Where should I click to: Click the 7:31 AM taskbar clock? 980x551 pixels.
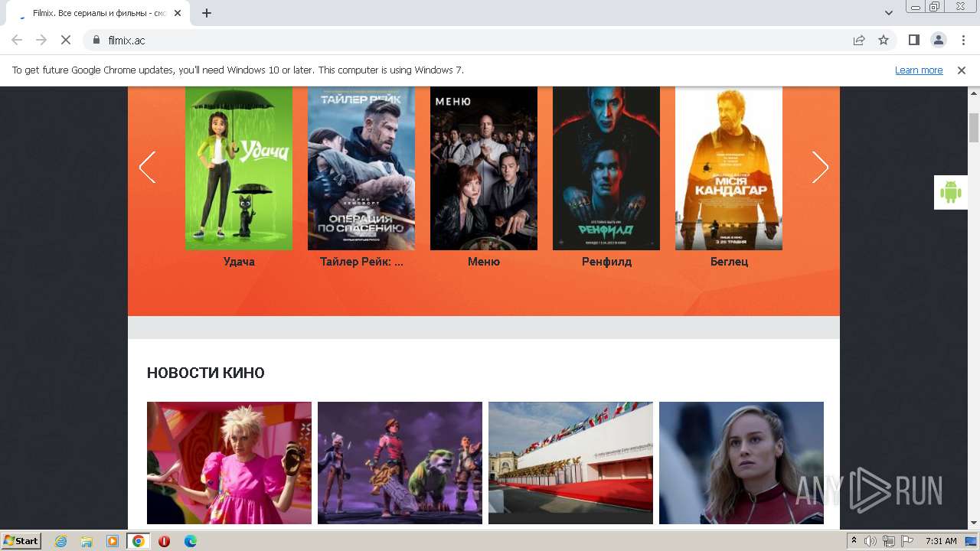pyautogui.click(x=941, y=541)
